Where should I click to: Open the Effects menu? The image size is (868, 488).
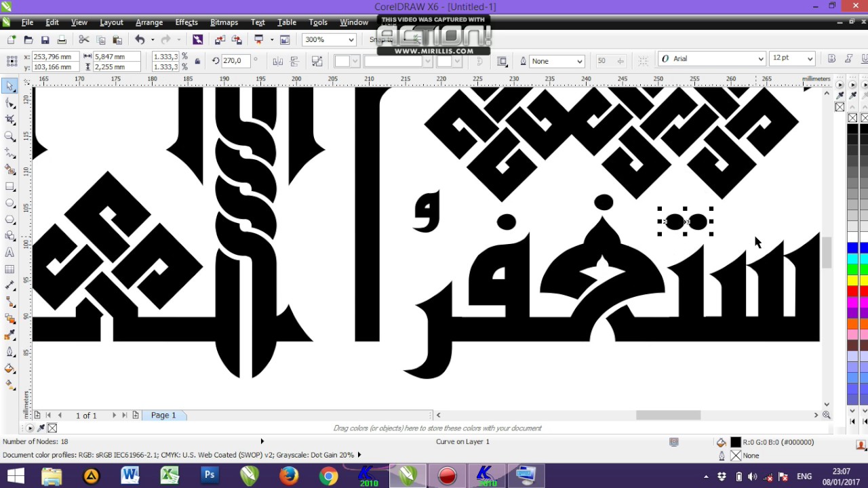[x=186, y=22]
